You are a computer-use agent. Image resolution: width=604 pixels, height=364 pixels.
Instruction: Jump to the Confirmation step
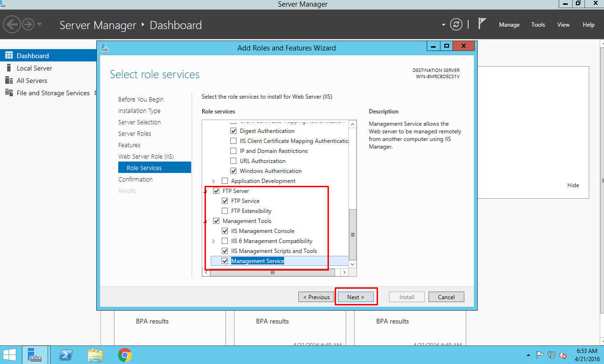[135, 180]
